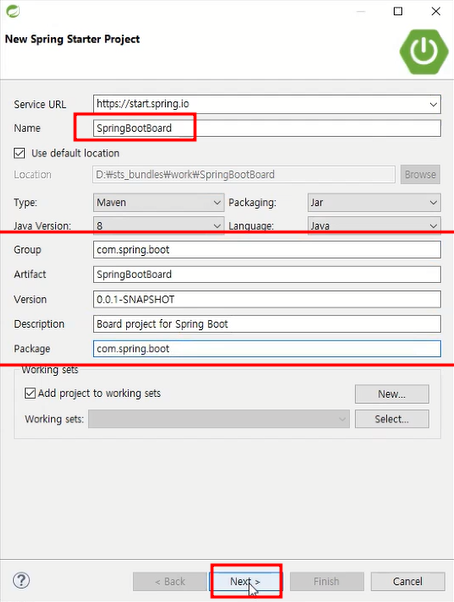
Task: Click the Select... working sets button
Action: [391, 419]
